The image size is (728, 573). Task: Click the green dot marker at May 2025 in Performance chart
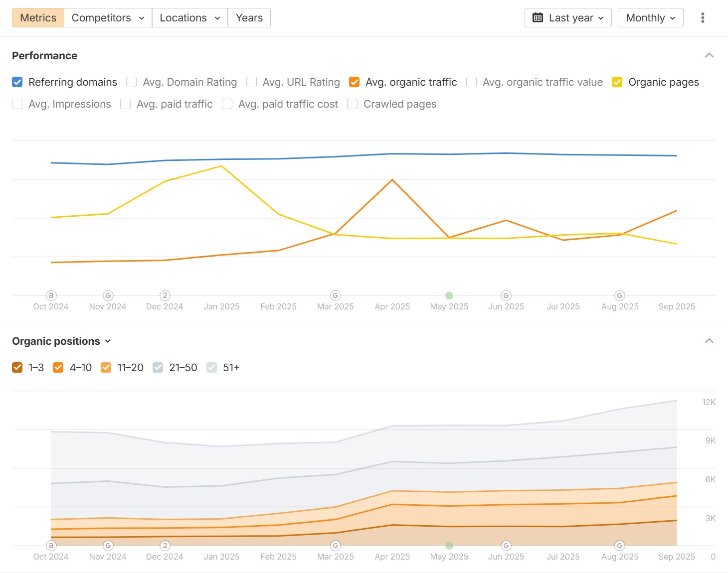[449, 295]
